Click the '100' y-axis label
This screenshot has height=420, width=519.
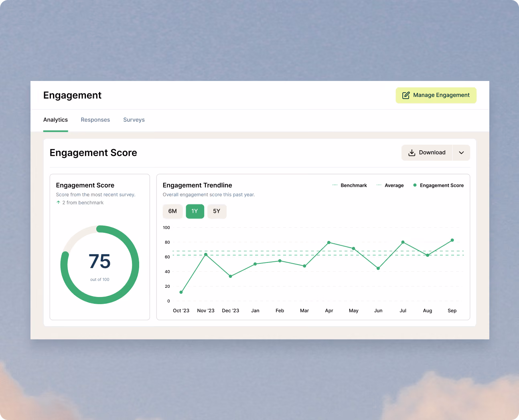[166, 228]
